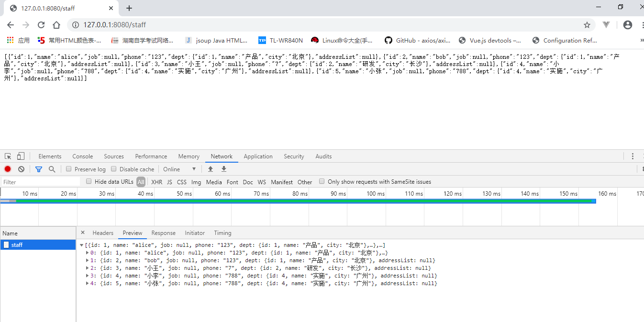Enable the Preserve log checkbox
644x322 pixels.
[69, 169]
